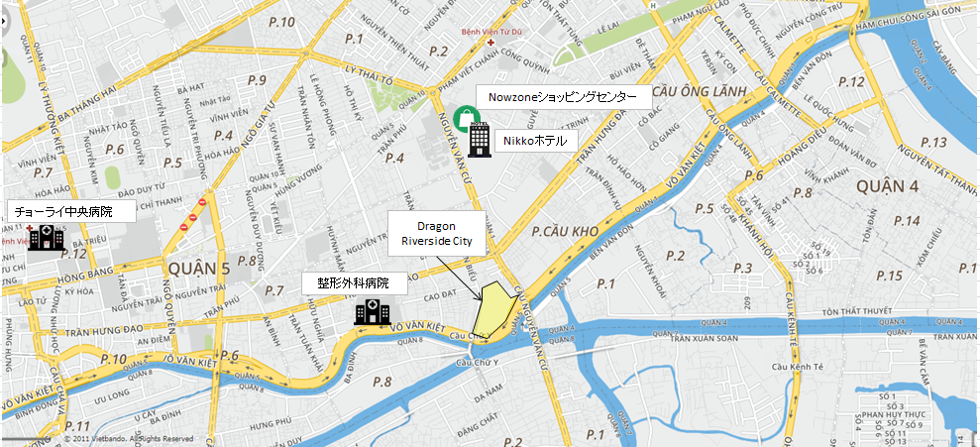The width and height of the screenshot is (980, 447).
Task: Click the QUẬN 5 district label
Action: pyautogui.click(x=200, y=269)
